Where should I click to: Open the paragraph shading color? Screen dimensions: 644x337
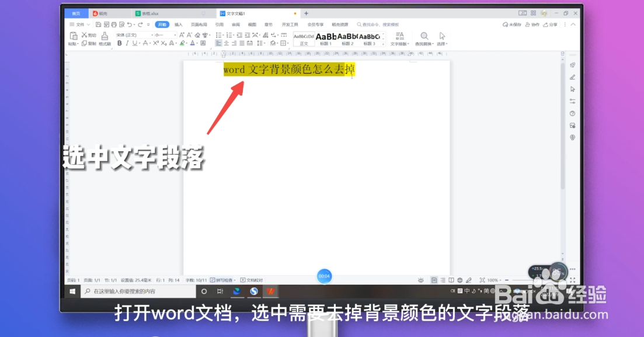[273, 43]
